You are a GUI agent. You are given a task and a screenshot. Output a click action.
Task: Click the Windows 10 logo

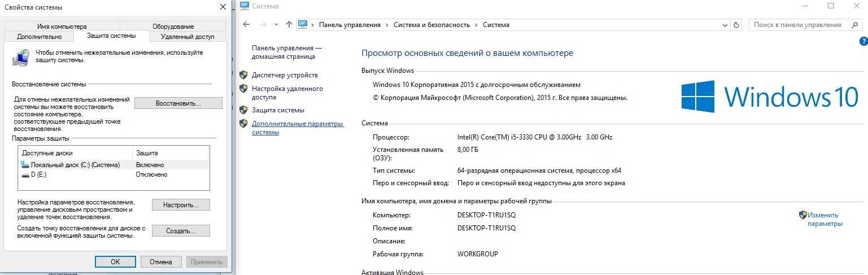(x=769, y=96)
